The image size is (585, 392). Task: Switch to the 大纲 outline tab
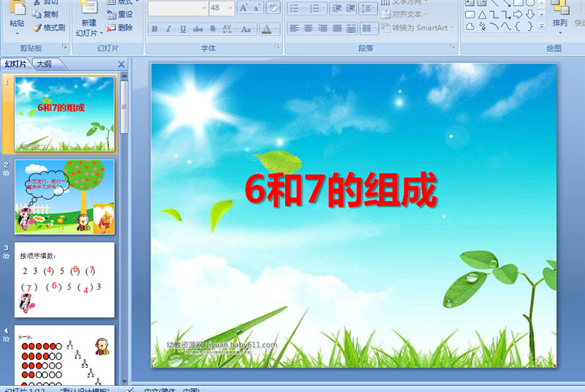pos(44,64)
